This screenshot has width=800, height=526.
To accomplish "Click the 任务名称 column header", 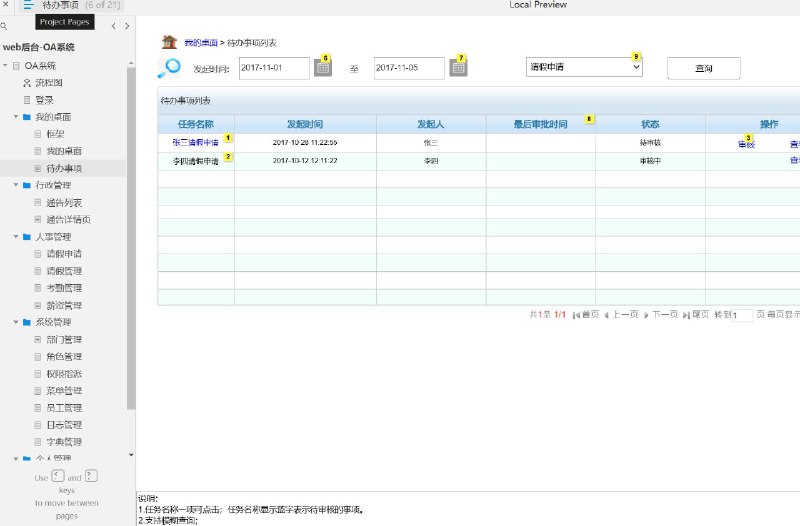I will (196, 124).
